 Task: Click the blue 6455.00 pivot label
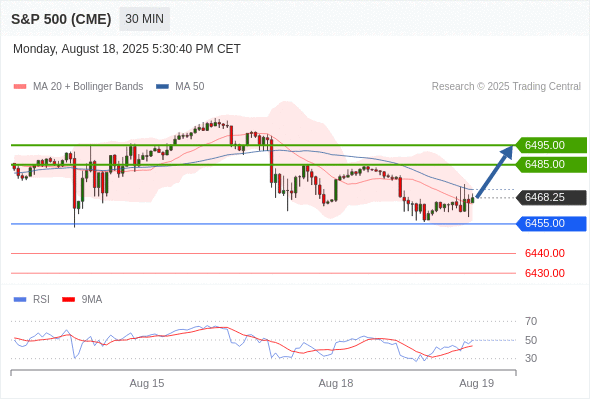(x=551, y=224)
